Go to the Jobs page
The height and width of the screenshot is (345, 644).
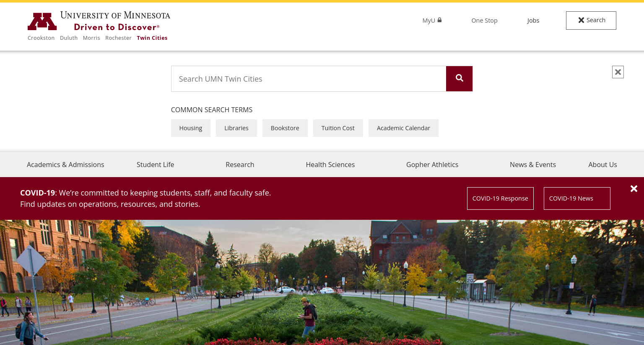tap(533, 21)
